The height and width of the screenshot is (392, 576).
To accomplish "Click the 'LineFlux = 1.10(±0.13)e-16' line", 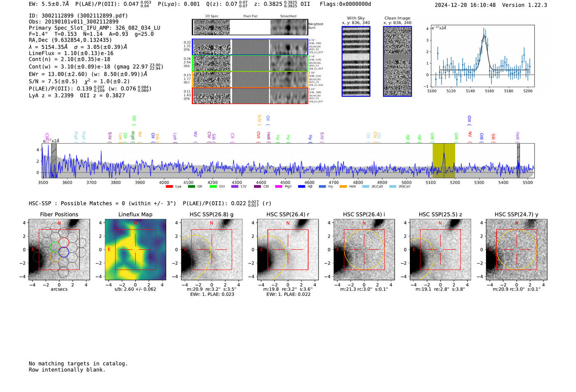I will pos(71,53).
